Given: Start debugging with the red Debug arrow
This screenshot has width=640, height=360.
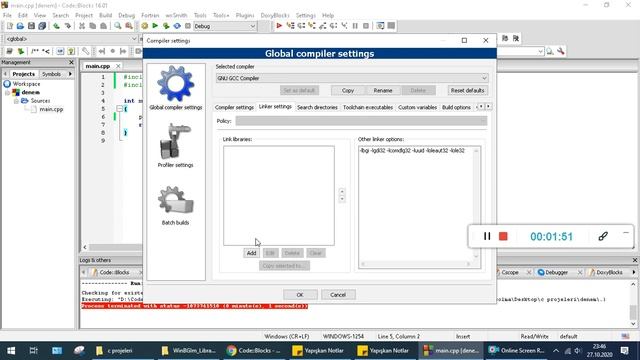Looking at the screenshot, I should [x=279, y=26].
